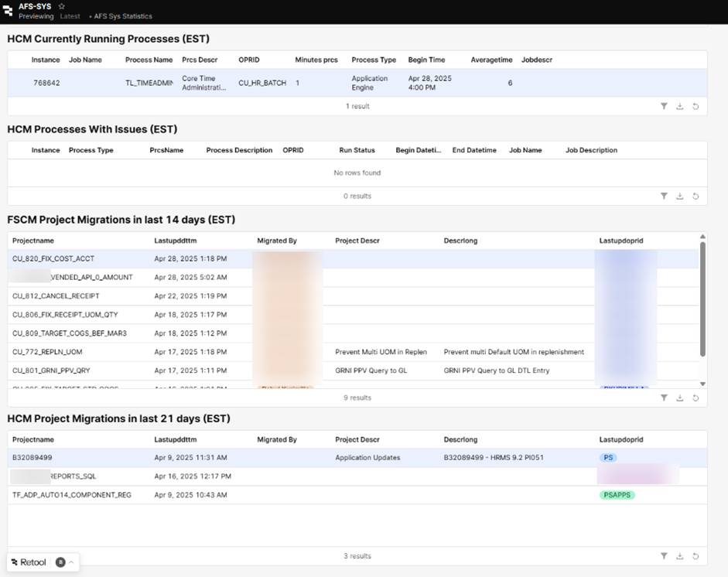Refresh the HCM Project Migrations table
Screen dimensions: 728x577
(x=696, y=556)
